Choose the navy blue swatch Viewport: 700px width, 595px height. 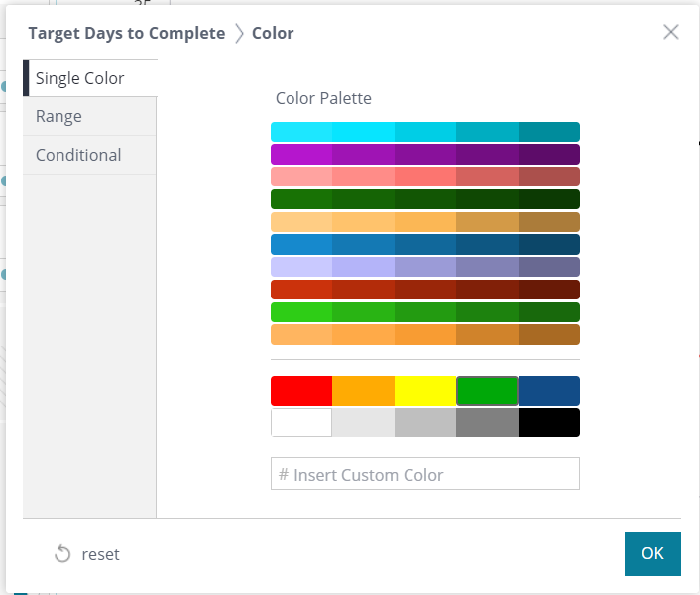click(x=548, y=391)
